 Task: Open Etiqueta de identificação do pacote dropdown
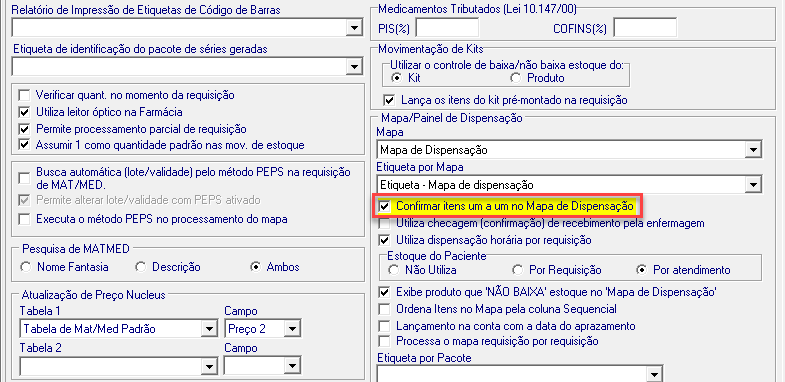(x=354, y=66)
